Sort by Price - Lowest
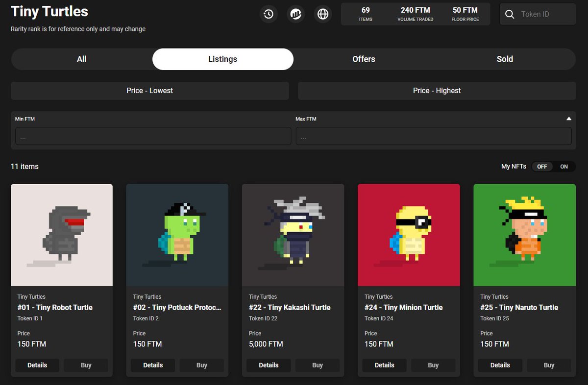 (150, 91)
